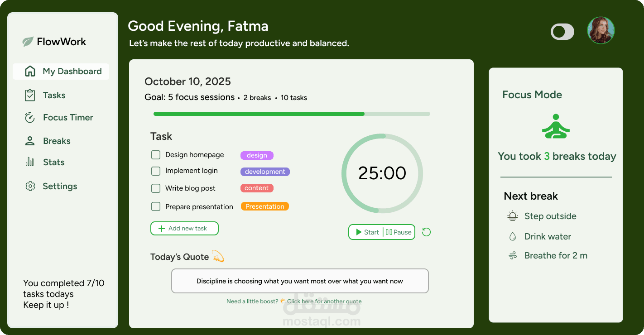Pause the focus timer
Image resolution: width=644 pixels, height=335 pixels.
click(x=399, y=232)
